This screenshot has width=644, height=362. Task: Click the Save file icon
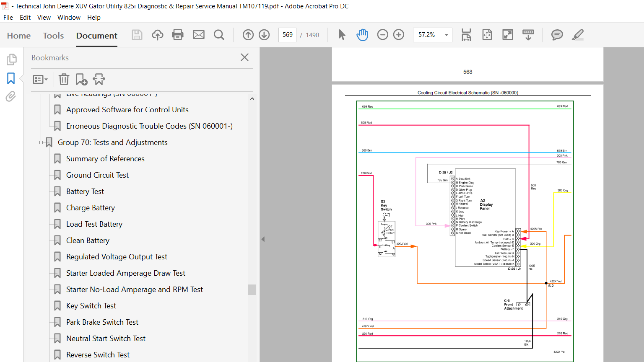[137, 35]
